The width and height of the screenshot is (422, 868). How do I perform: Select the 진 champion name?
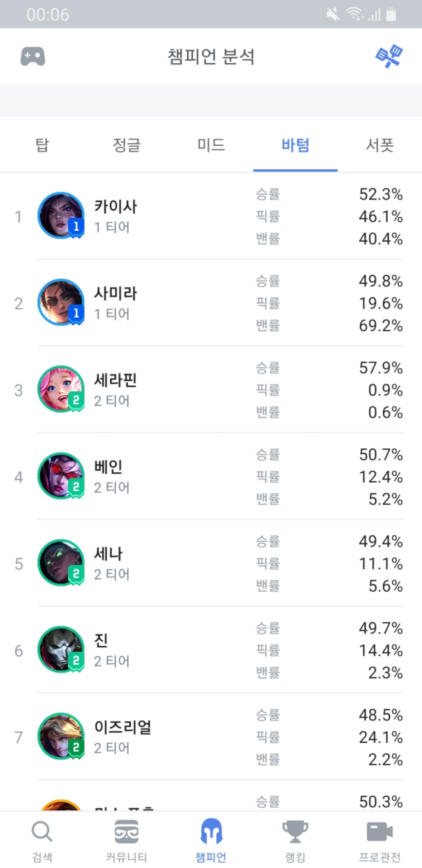101,640
